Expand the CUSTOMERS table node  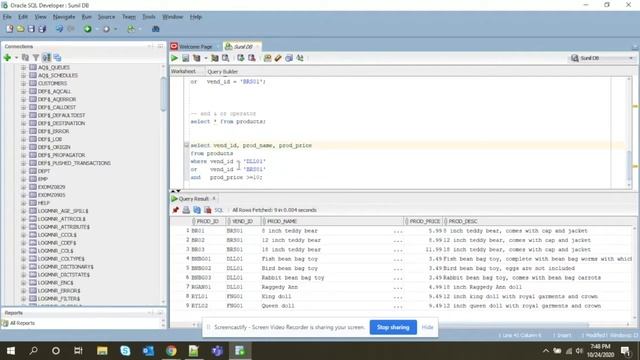[23, 83]
